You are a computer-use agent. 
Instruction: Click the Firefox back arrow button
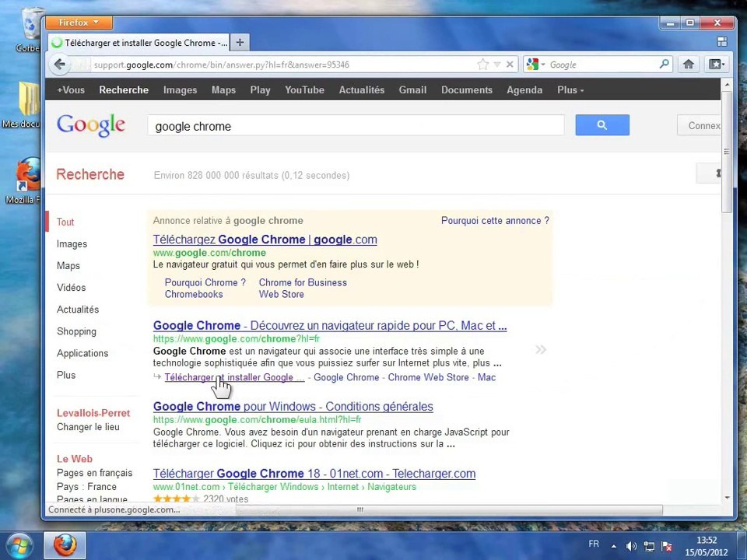[60, 65]
